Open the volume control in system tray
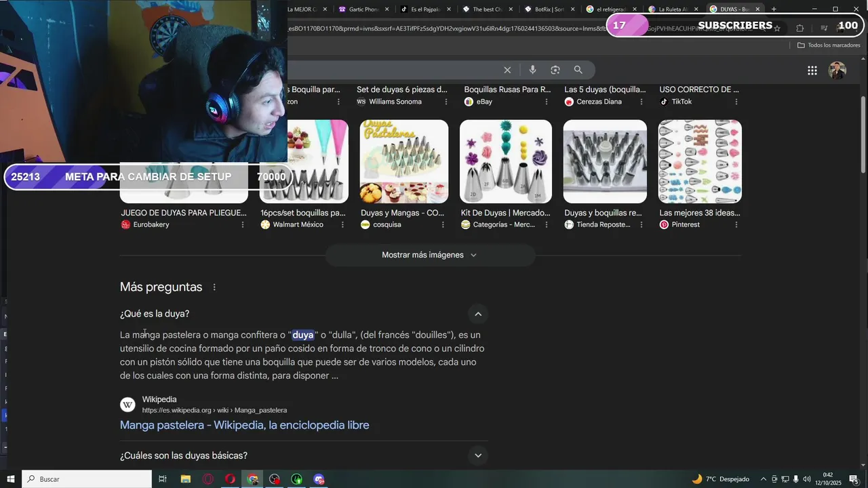Screen dimensions: 868x488 [807, 479]
